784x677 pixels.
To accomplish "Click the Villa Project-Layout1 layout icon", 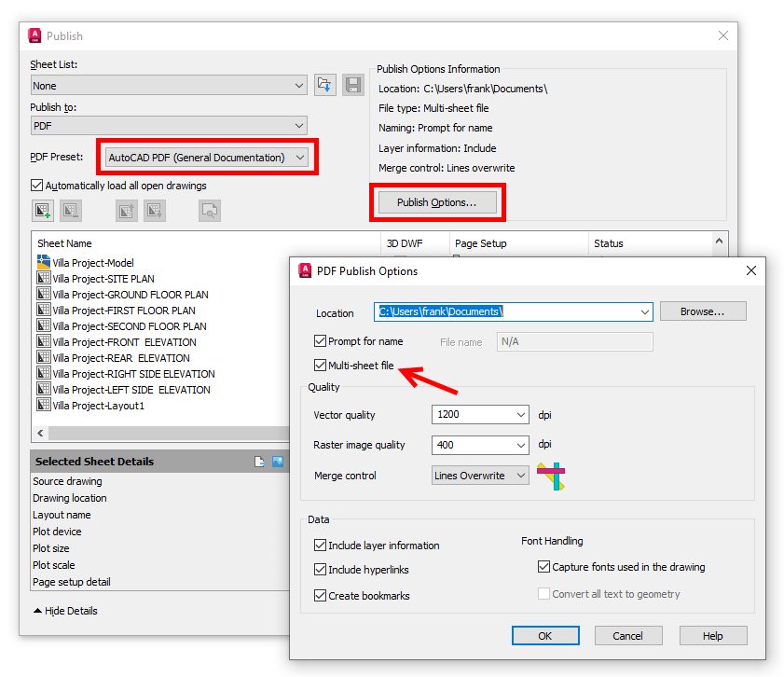I will point(44,405).
